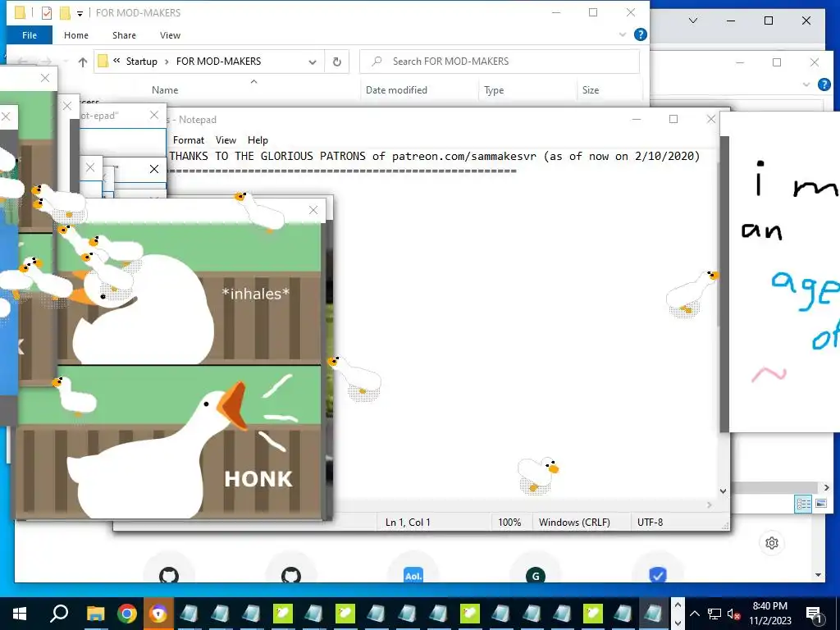Click the blue Help icon in FOR MOD-MAKERS window
The height and width of the screenshot is (630, 840).
[640, 34]
